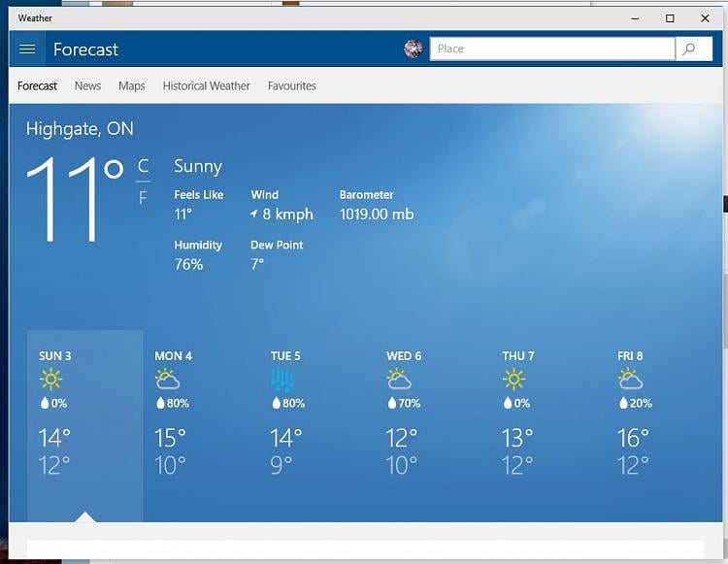The image size is (728, 564).
Task: Switch to the Forecast tab
Action: coord(37,86)
